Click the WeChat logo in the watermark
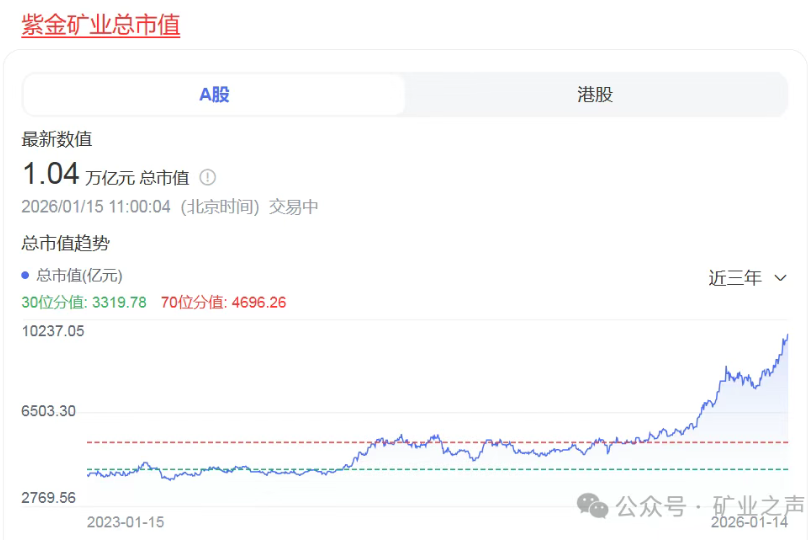Screen dimensions: 808x541 click(592, 505)
